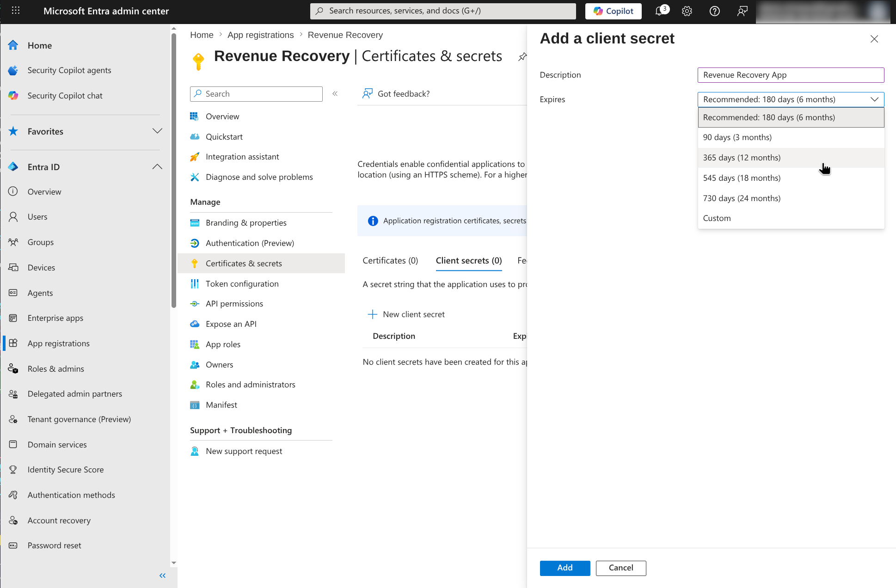Open the portal settings gear icon
This screenshot has width=896, height=588.
[687, 11]
